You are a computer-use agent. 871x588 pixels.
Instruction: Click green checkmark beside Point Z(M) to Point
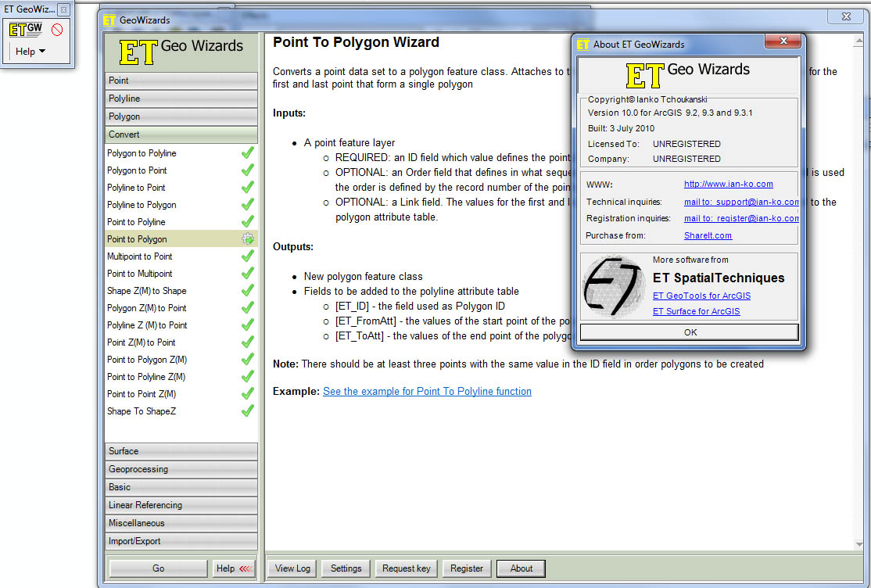pos(248,342)
